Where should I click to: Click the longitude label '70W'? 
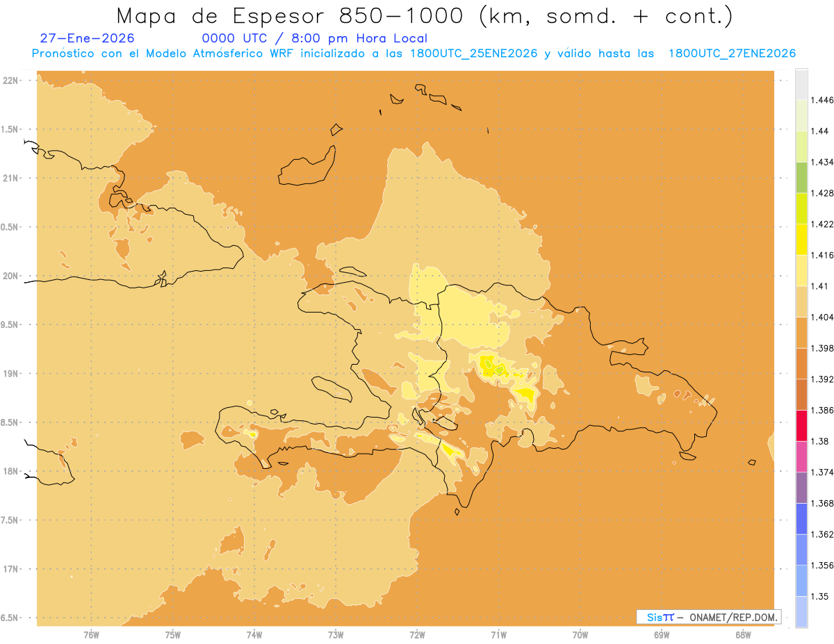pos(580,634)
